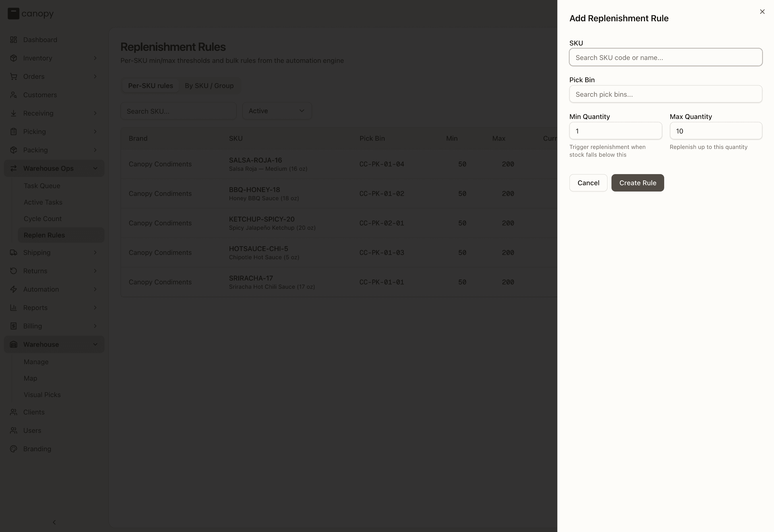The width and height of the screenshot is (774, 532).
Task: Expand the Reports menu chevron
Action: [x=95, y=307]
